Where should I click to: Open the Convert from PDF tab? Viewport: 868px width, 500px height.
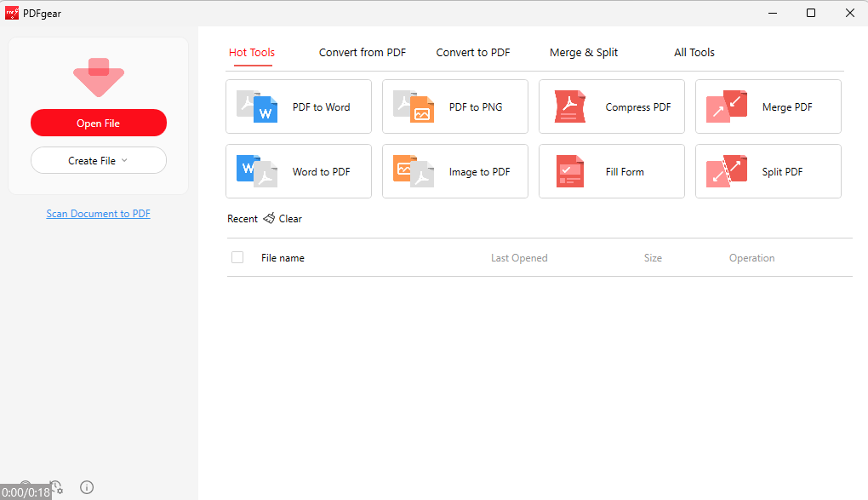[x=362, y=53]
